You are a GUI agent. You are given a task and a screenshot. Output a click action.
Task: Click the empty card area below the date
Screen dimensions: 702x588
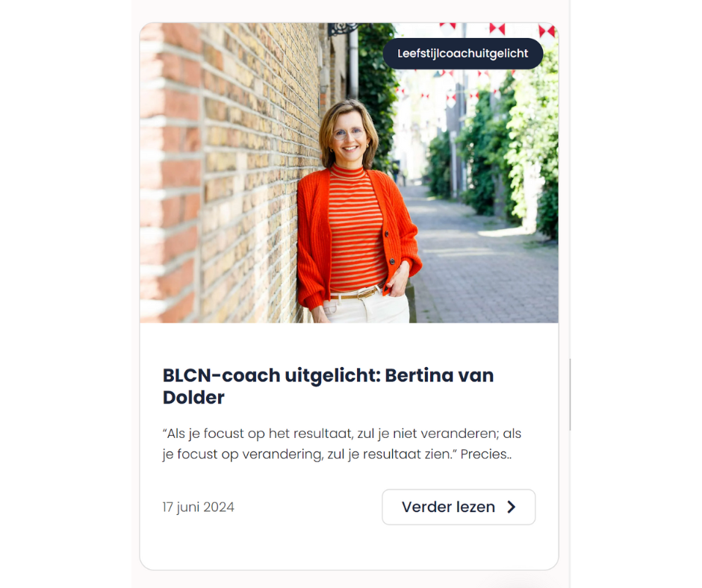click(x=349, y=548)
